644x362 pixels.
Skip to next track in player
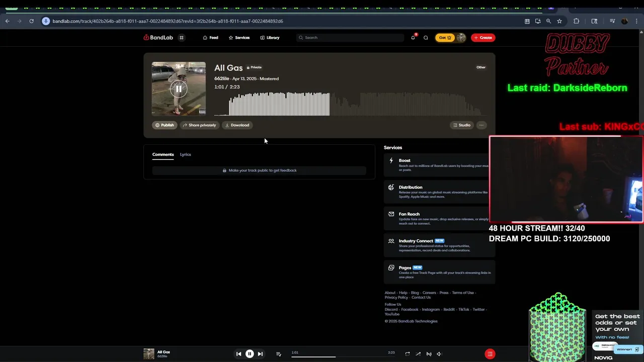[260, 354]
